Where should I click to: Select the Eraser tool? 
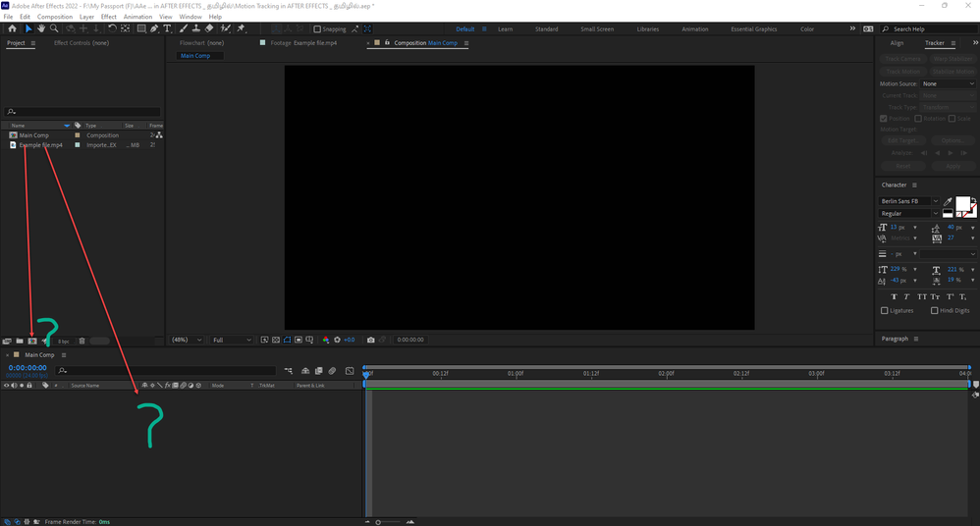(x=209, y=28)
